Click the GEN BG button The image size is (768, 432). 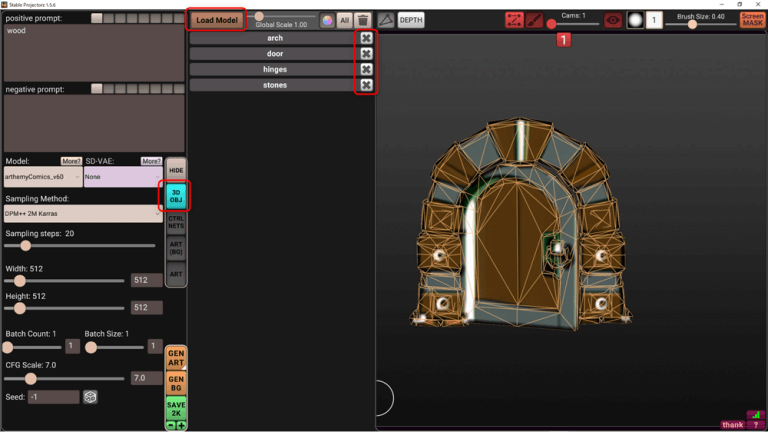tap(176, 383)
